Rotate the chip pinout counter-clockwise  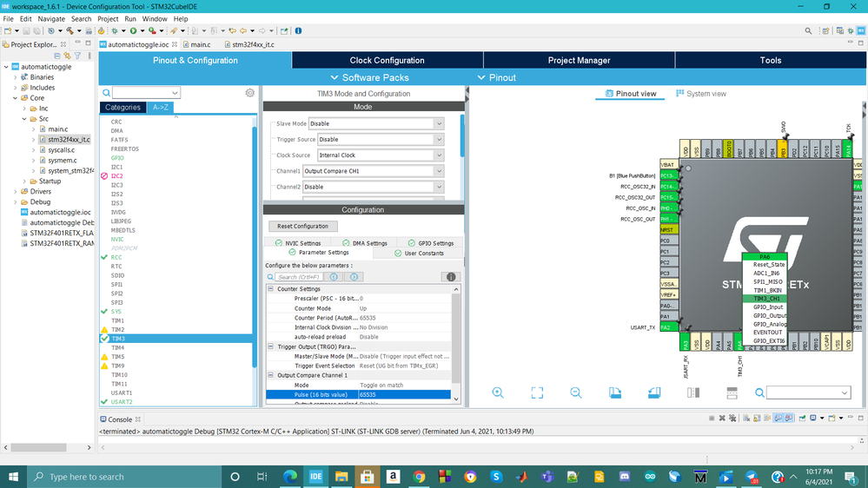click(x=653, y=392)
